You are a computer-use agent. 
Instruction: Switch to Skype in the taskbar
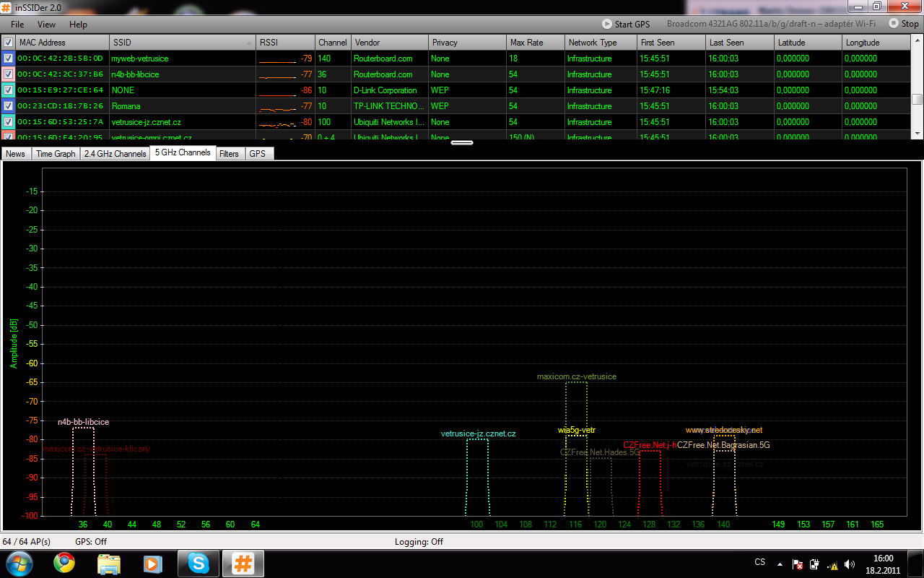pos(199,563)
